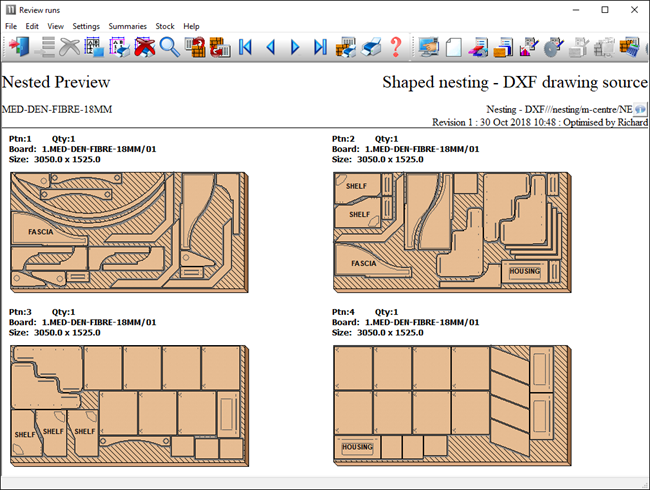Viewport: 650px width, 490px height.
Task: Go to the previous pattern page
Action: [x=270, y=47]
